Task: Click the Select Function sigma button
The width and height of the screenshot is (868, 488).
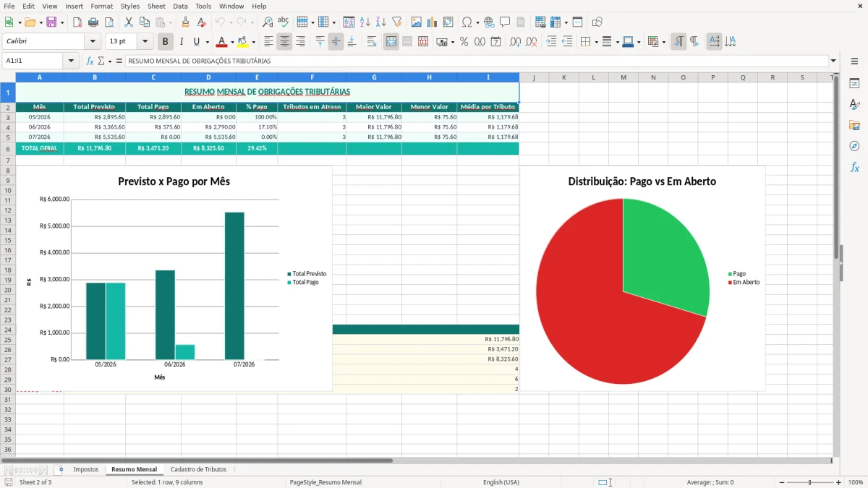Action: pyautogui.click(x=101, y=61)
